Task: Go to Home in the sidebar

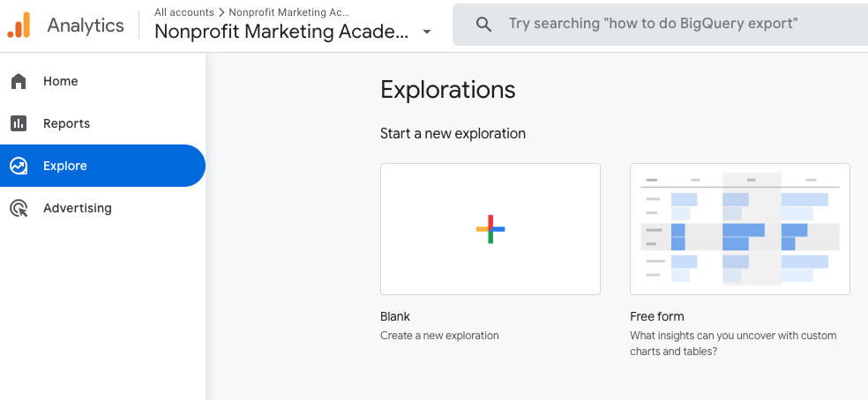Action: click(x=61, y=81)
